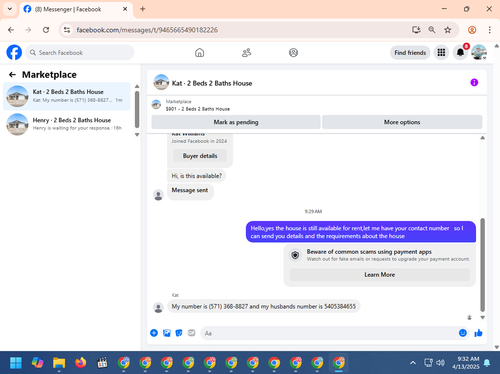Open the Kat - 2 Beds 2 Baths House chat
The width and height of the screenshot is (500, 374).
pyautogui.click(x=67, y=96)
